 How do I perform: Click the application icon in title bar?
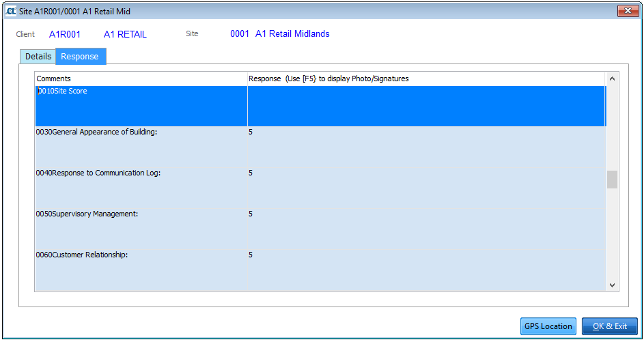click(11, 11)
